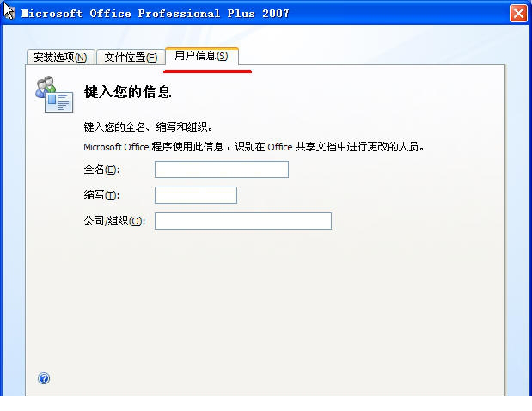Focus the 缩写(T) initials input box
This screenshot has height=411, width=532.
(x=196, y=195)
